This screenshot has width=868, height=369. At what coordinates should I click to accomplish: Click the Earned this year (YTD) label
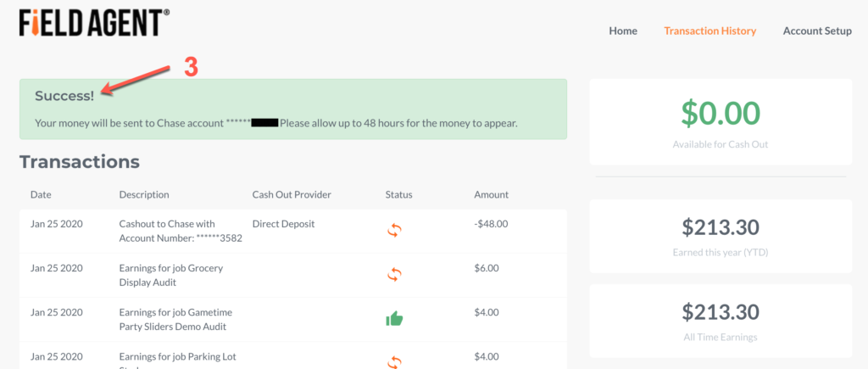pos(721,253)
